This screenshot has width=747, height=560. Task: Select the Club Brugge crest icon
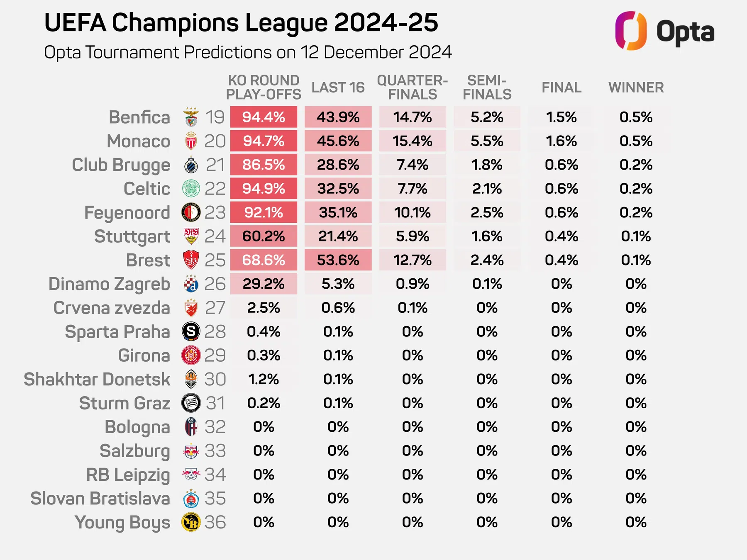(x=191, y=165)
